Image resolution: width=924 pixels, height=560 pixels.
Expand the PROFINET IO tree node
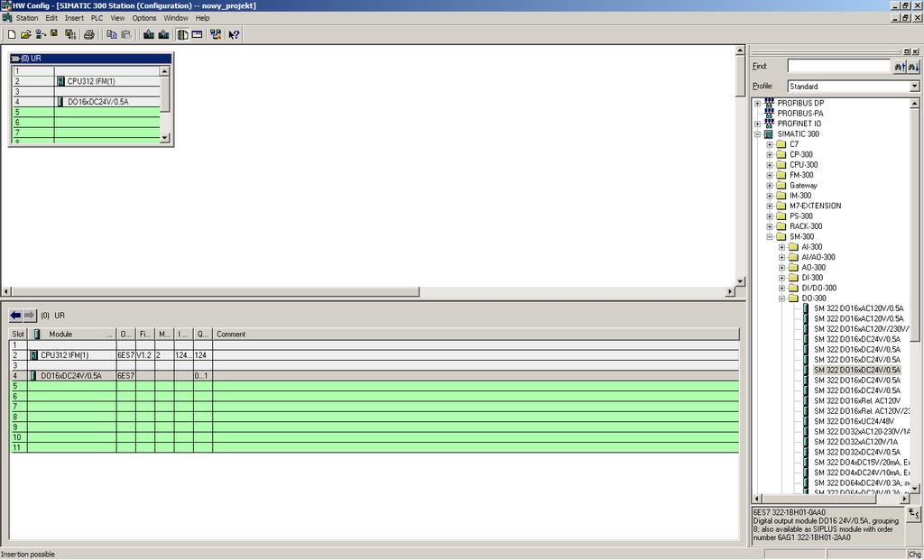758,124
